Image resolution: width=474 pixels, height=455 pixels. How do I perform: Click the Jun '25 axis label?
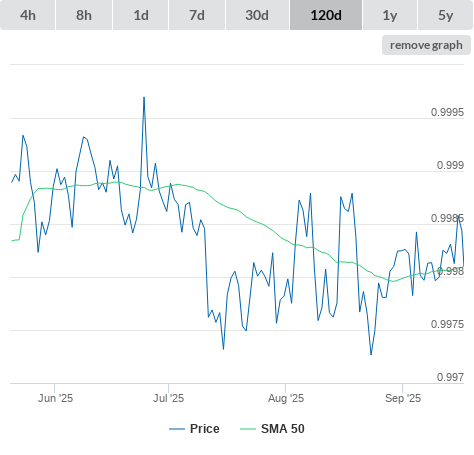[x=55, y=398]
